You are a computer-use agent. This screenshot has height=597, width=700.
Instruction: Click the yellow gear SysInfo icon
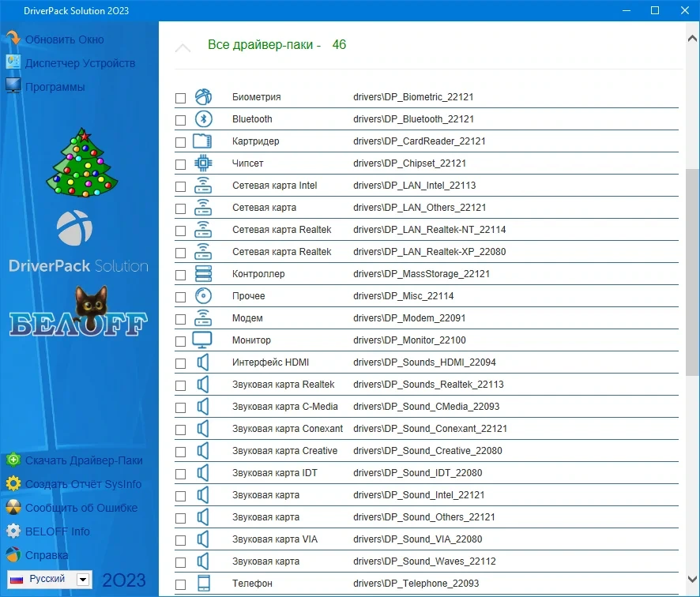click(x=14, y=483)
